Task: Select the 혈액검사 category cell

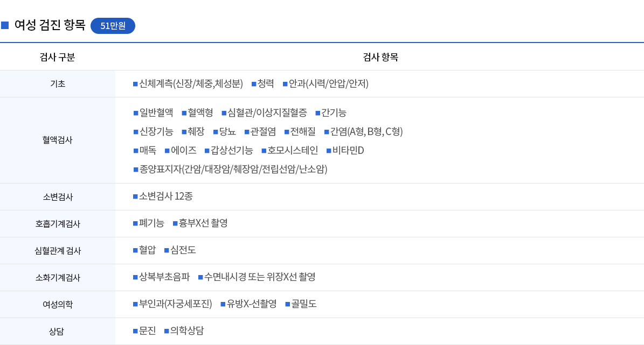Action: pos(58,140)
